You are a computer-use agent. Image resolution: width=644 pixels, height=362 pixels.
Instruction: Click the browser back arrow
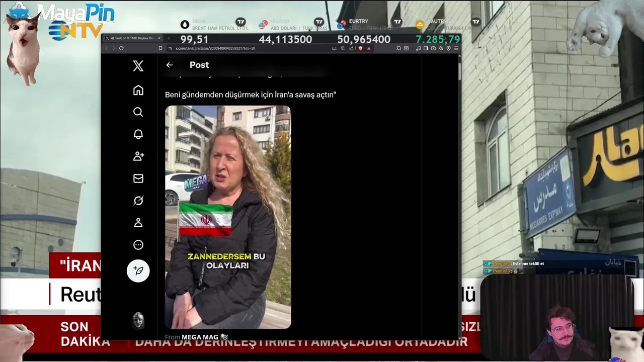point(106,48)
